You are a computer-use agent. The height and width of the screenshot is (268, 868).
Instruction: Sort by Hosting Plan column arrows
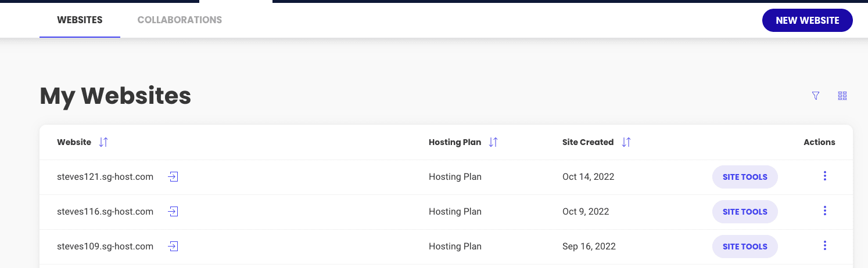tap(493, 142)
